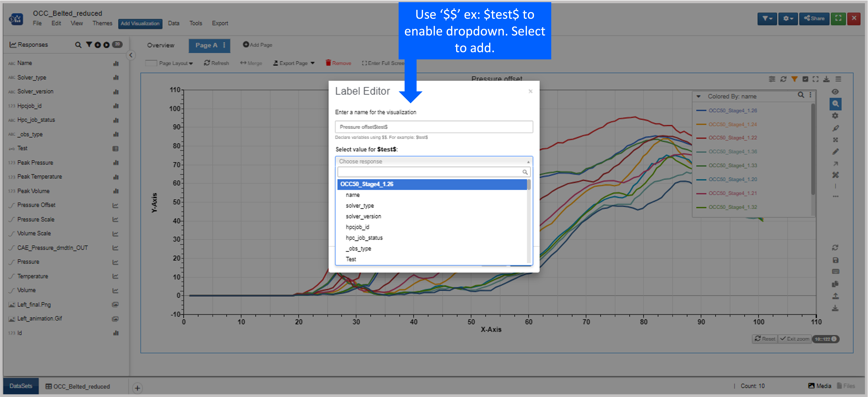
Task: Click the copy icon in chart sidebar
Action: click(835, 284)
